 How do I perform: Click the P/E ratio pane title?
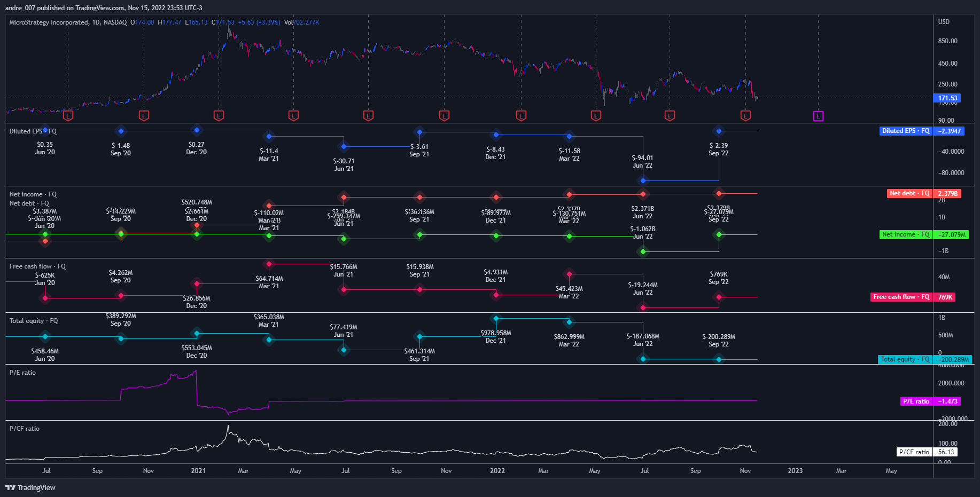pyautogui.click(x=22, y=373)
